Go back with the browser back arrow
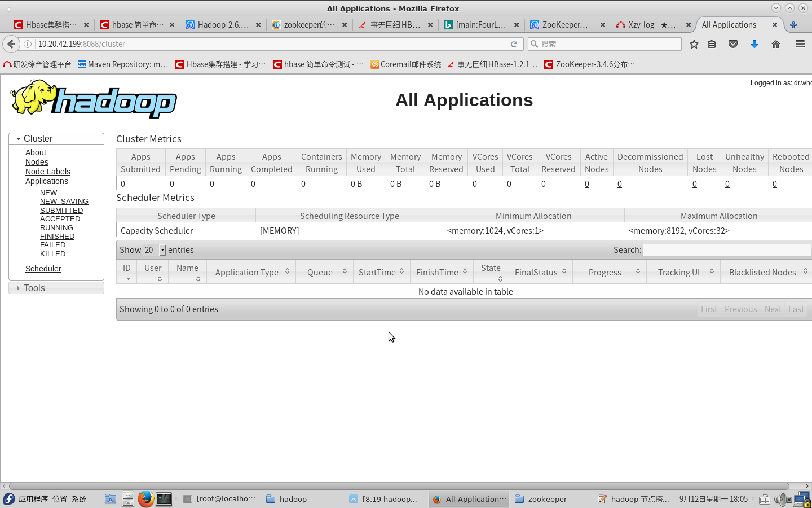This screenshot has width=812, height=508. click(11, 44)
